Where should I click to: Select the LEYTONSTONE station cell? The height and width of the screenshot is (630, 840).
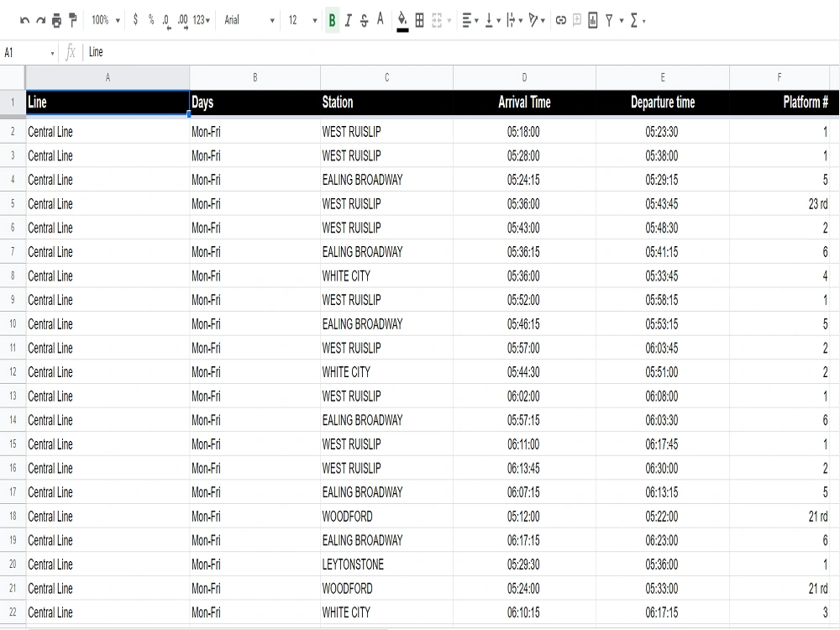tap(386, 564)
